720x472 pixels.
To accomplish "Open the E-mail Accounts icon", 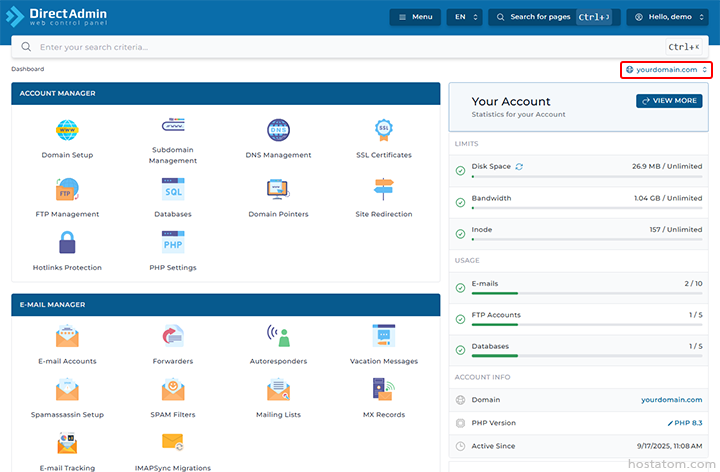I will [67, 337].
